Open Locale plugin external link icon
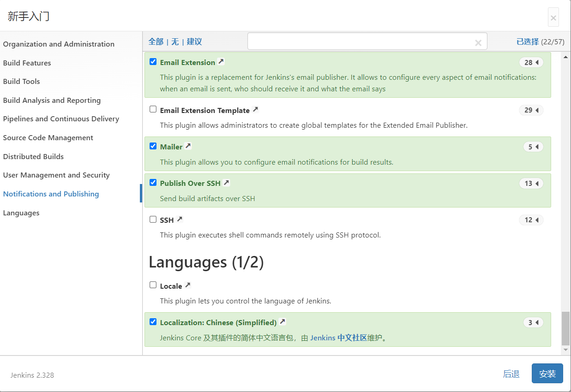 click(x=187, y=285)
